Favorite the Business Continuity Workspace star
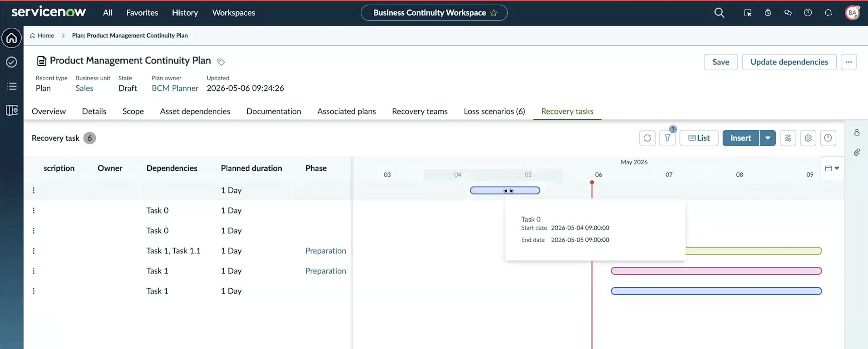This screenshot has width=868, height=349. click(494, 13)
